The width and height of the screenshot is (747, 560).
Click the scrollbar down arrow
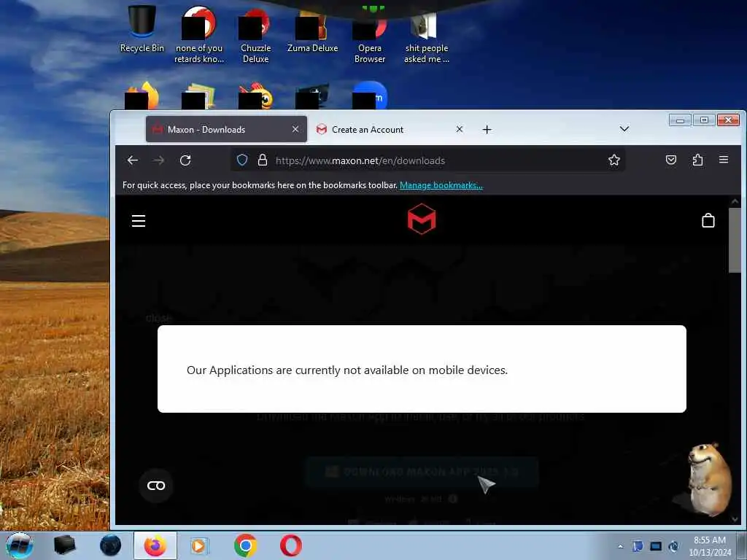(735, 519)
